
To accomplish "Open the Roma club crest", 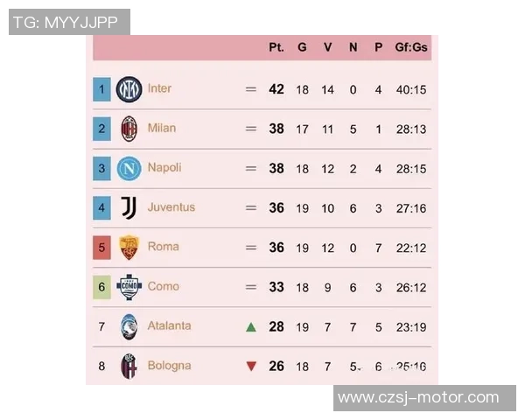I will [129, 248].
